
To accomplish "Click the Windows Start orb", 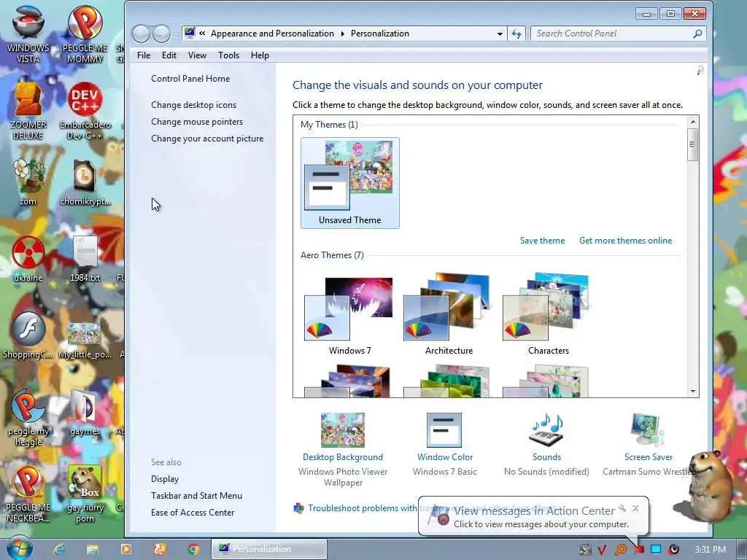I will click(x=20, y=548).
